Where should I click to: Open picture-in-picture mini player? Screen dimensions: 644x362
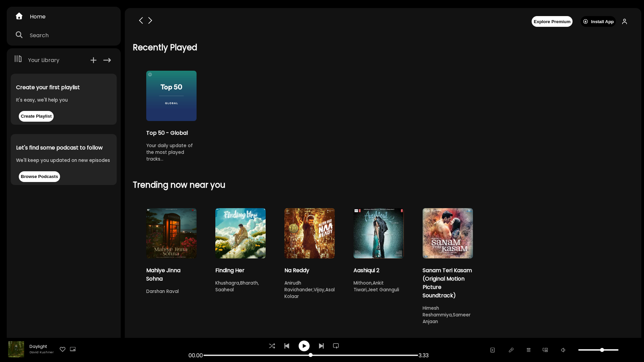click(73, 349)
